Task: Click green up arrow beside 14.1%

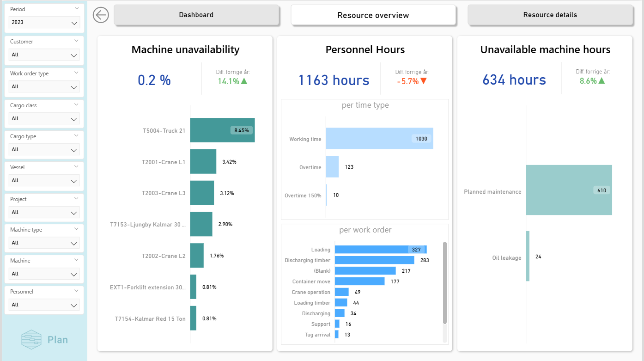Action: coord(244,81)
